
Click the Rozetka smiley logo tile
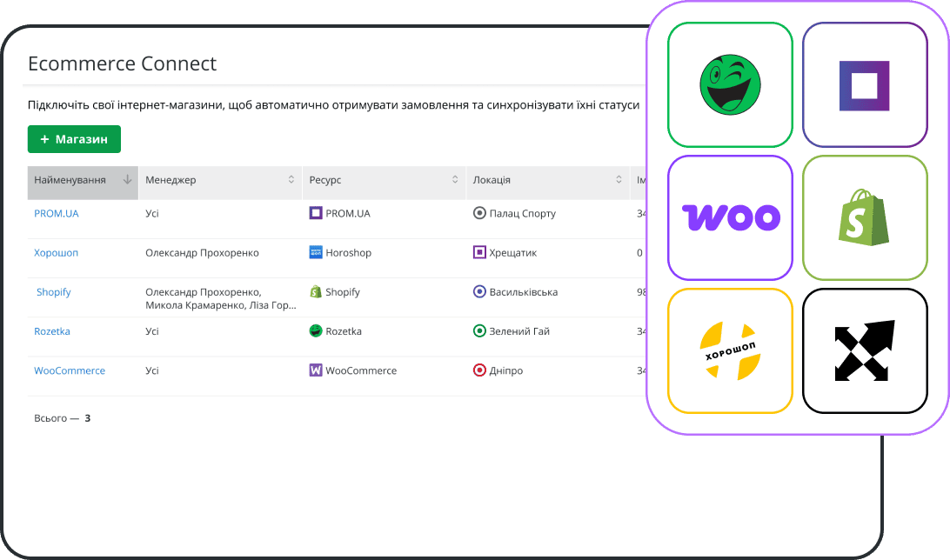(x=730, y=84)
